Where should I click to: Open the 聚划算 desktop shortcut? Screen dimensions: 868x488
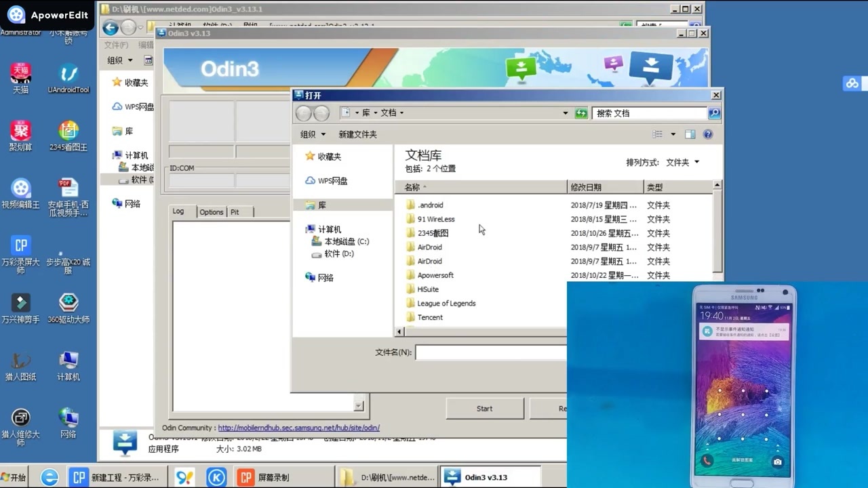point(20,136)
